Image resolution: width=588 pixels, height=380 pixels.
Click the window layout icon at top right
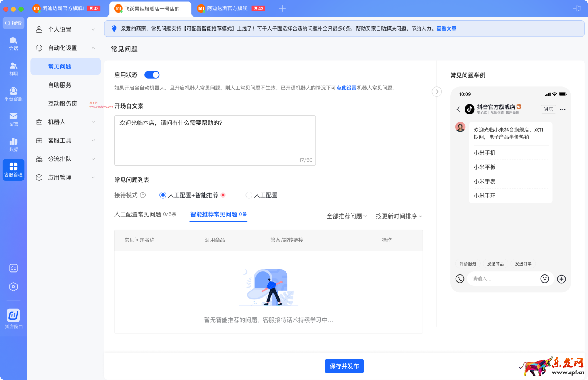point(577,8)
